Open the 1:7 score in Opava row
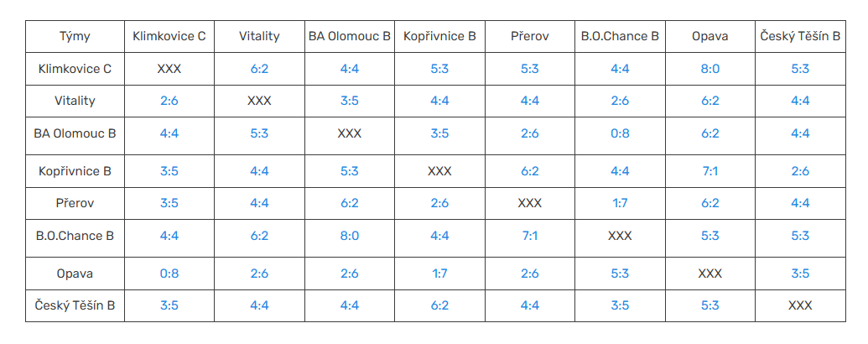 439,274
